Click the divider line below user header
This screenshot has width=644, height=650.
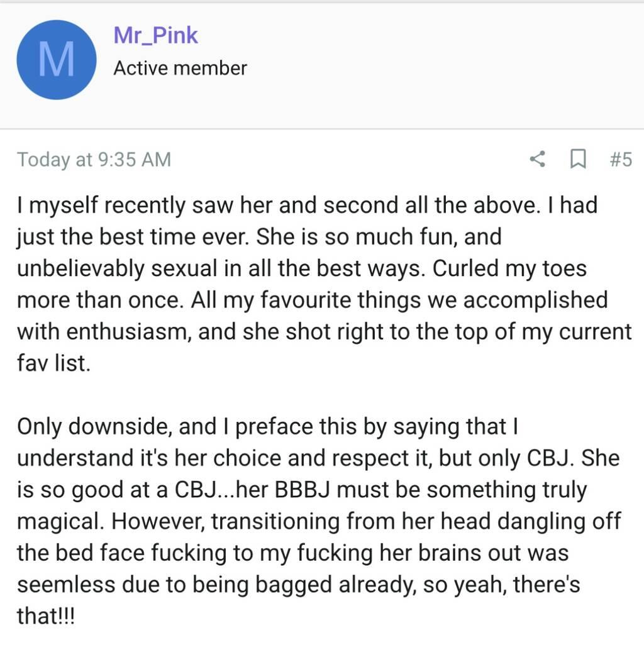click(322, 129)
